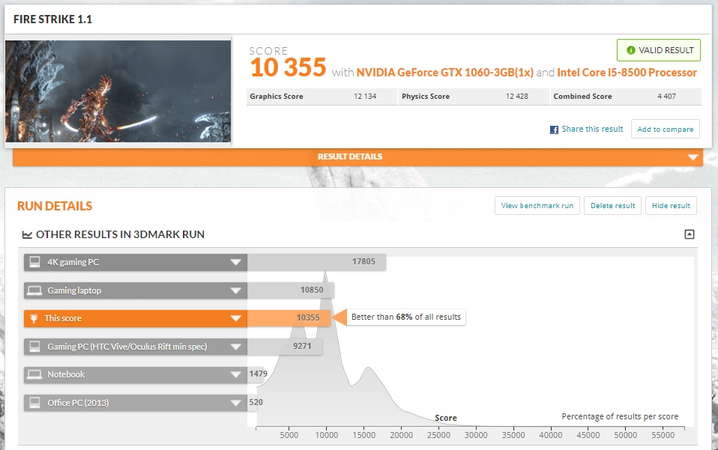
Task: Click the chart icon next to Other Results heading
Action: tap(27, 235)
